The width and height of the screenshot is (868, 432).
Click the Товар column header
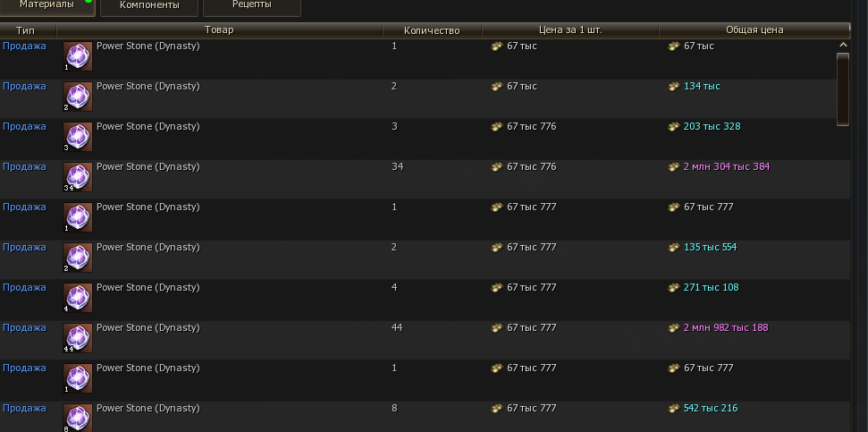(x=219, y=30)
